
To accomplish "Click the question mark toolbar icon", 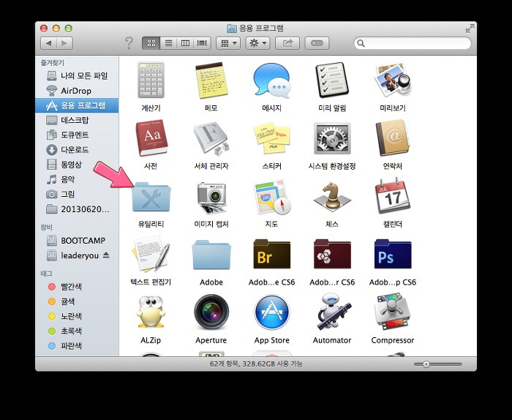I will [x=129, y=43].
